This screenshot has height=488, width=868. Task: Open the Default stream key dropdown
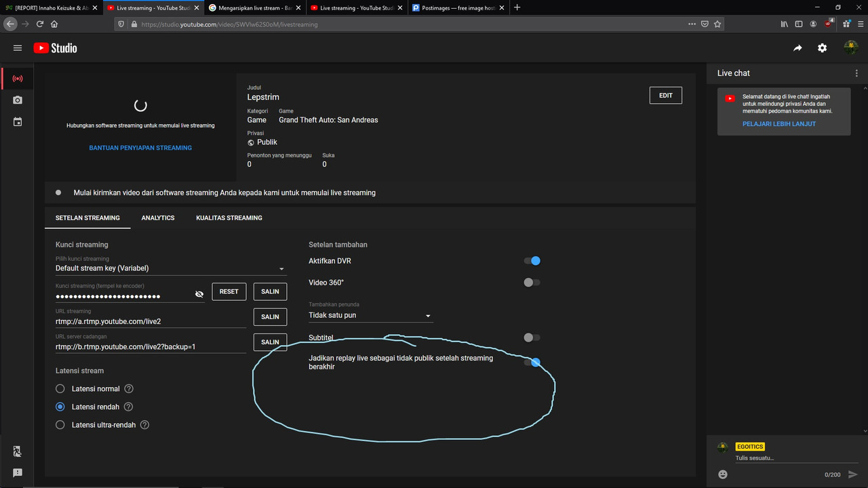(x=171, y=268)
